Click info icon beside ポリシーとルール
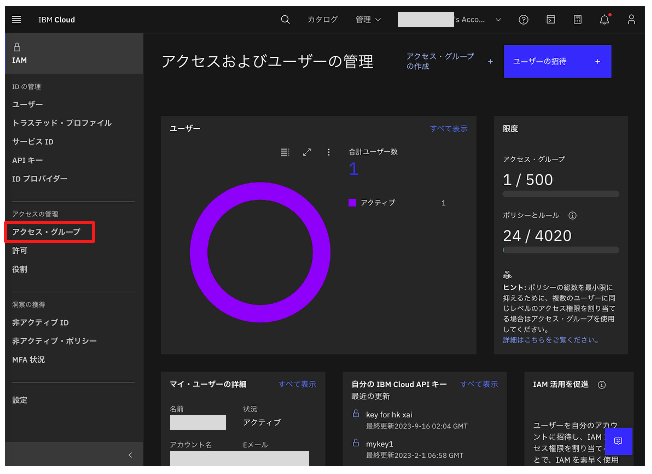652x474 pixels. [572, 214]
